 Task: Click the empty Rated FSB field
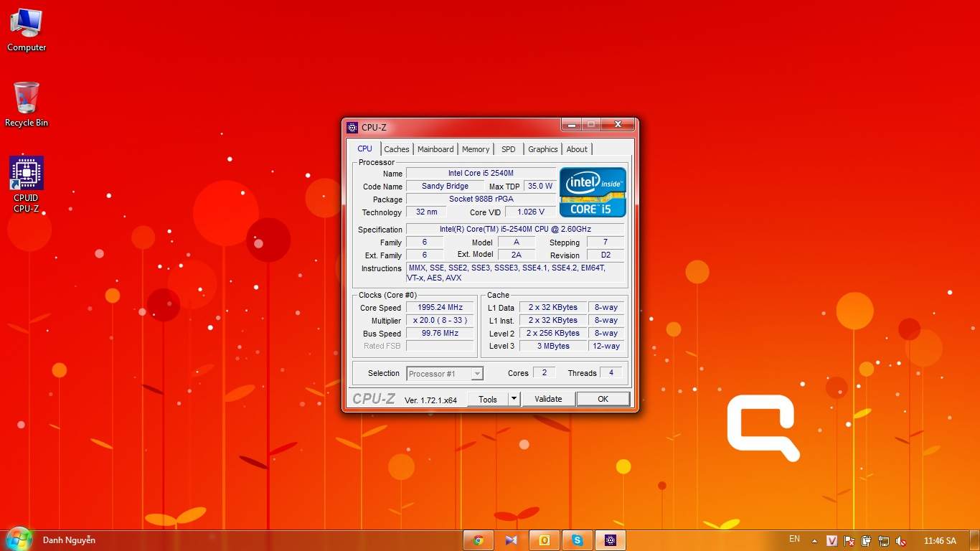tap(440, 346)
